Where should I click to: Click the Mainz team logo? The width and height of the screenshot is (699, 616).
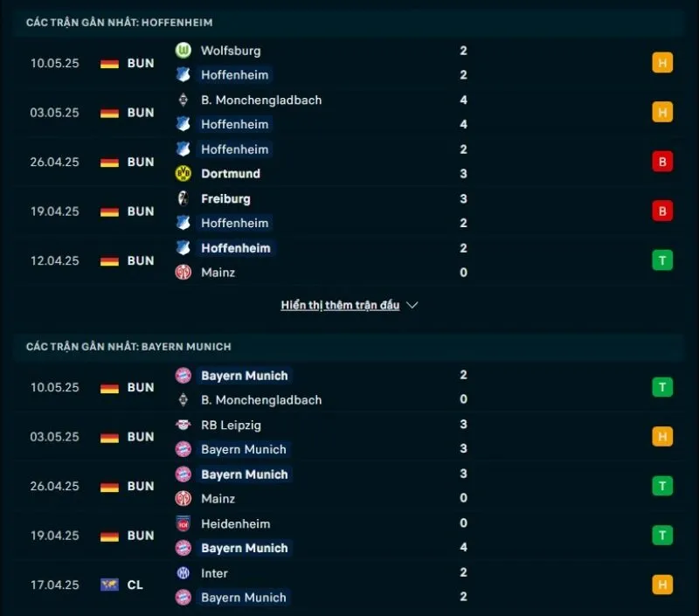click(182, 273)
